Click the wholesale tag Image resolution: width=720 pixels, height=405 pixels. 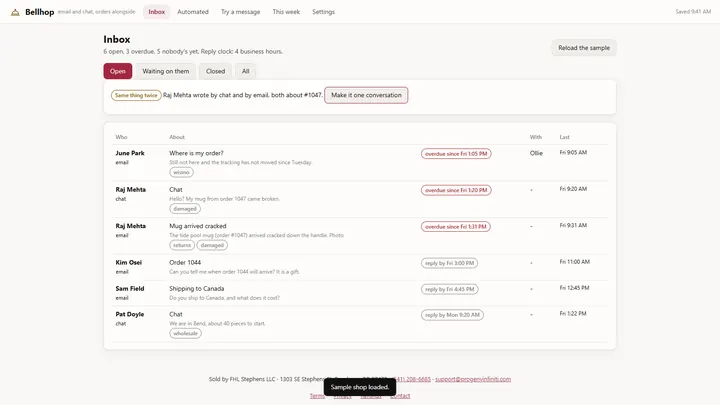tap(186, 333)
